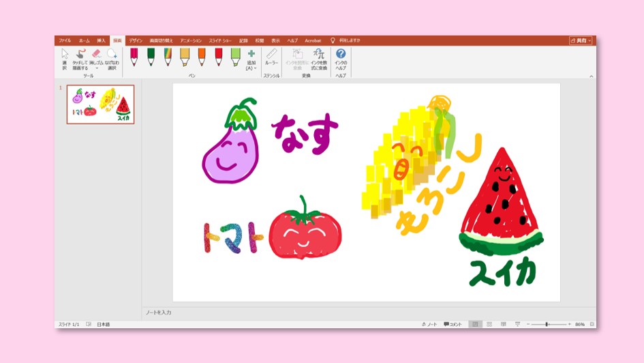Open the 追加 add pen dropdown

pyautogui.click(x=251, y=59)
